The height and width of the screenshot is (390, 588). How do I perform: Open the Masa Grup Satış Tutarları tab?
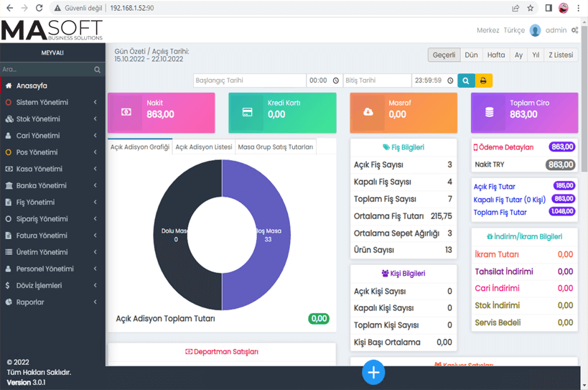click(x=276, y=147)
